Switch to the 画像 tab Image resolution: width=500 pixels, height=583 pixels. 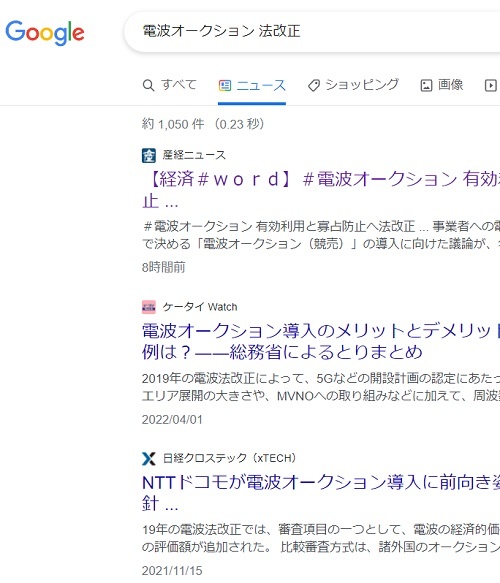[x=442, y=85]
